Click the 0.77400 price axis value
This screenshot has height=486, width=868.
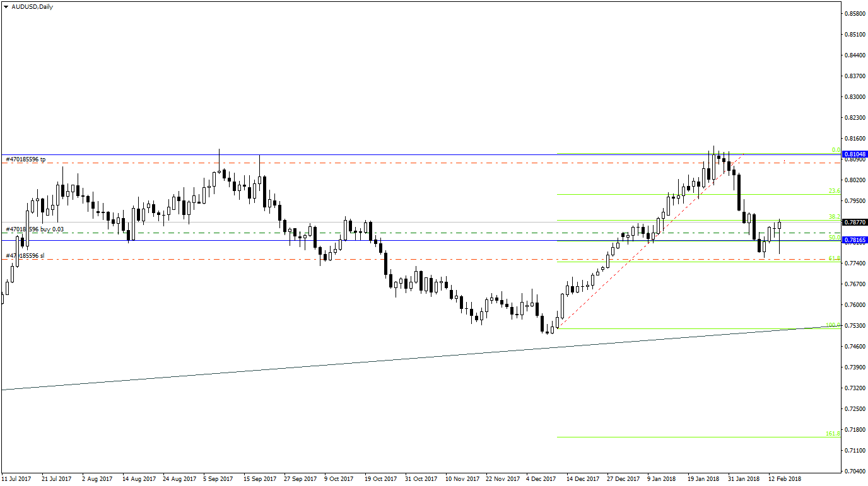854,263
